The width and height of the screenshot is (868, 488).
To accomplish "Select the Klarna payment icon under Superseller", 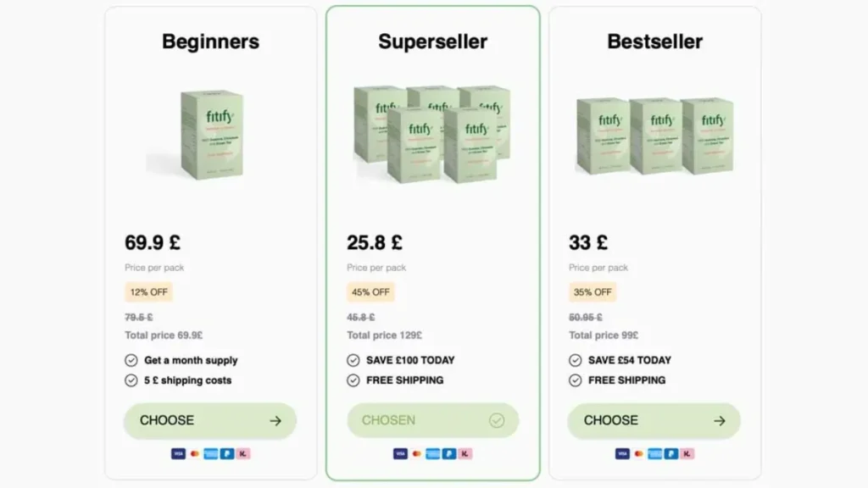I will click(464, 453).
